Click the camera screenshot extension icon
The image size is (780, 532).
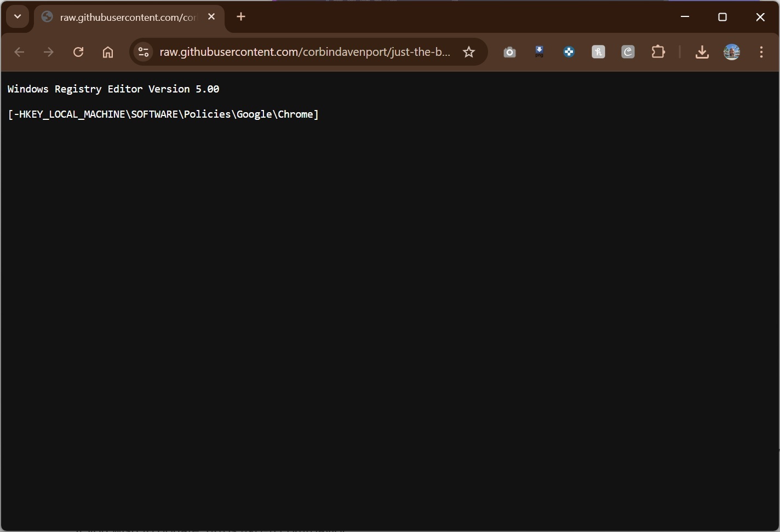(509, 52)
